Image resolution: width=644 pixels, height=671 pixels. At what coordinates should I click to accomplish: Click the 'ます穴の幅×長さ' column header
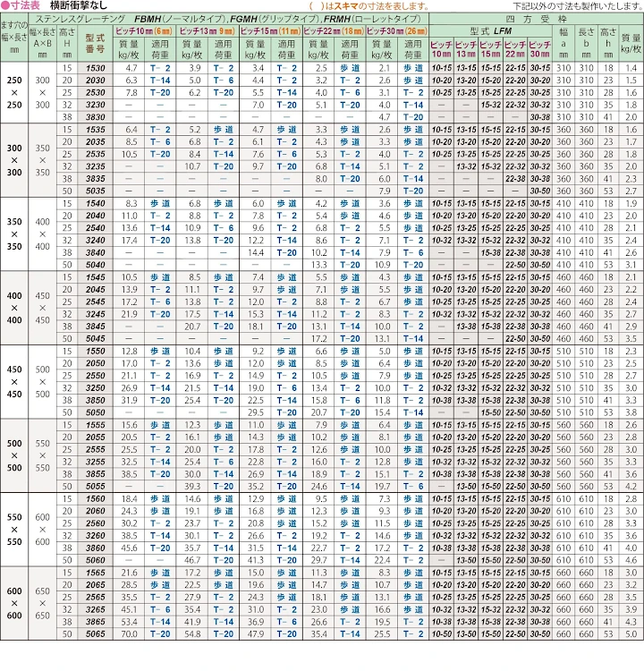[x=14, y=38]
